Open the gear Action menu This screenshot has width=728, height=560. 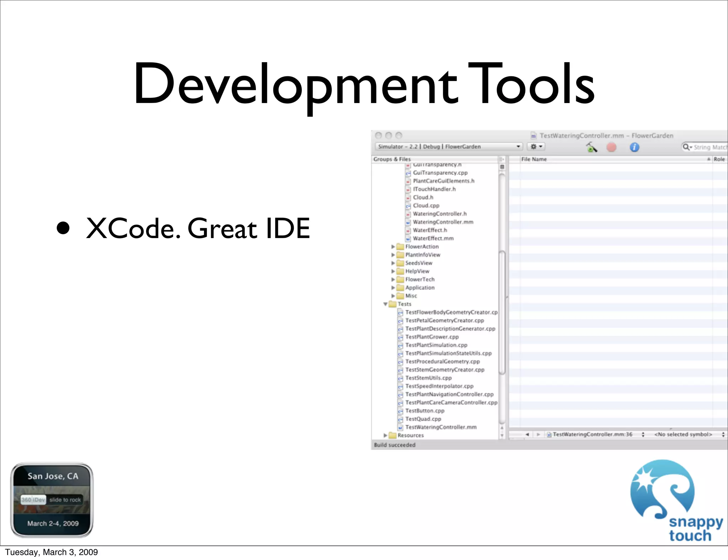point(536,146)
